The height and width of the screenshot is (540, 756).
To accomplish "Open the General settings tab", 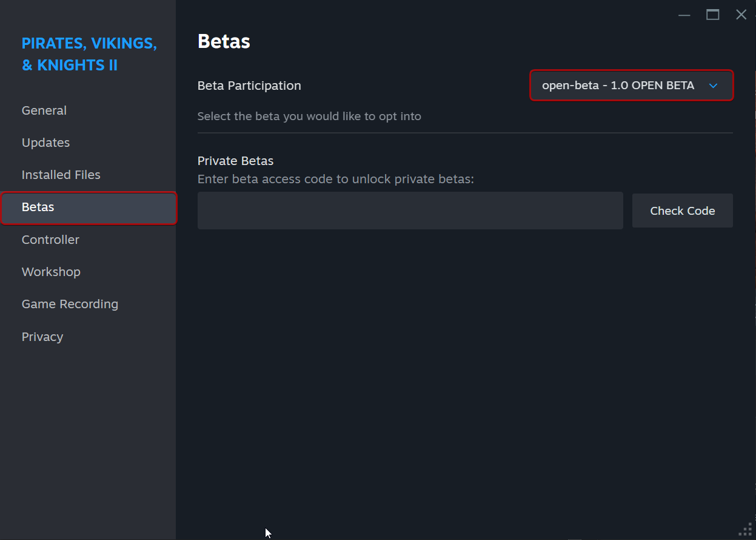I will [44, 110].
